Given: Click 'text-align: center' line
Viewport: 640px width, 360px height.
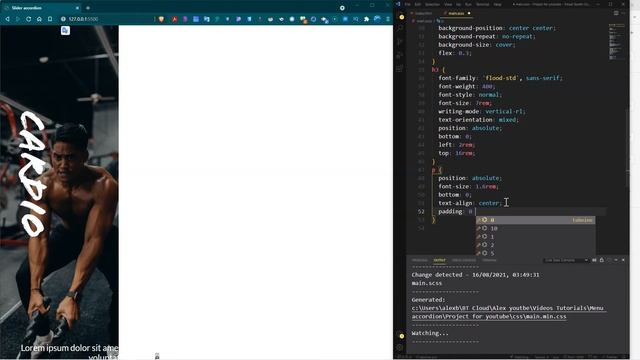Looking at the screenshot, I should click(470, 203).
